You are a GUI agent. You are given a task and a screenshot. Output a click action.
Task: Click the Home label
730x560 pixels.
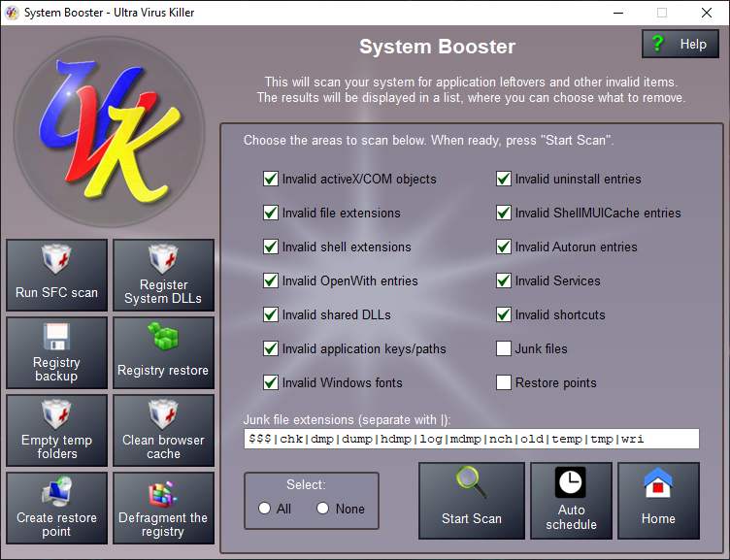coord(658,518)
